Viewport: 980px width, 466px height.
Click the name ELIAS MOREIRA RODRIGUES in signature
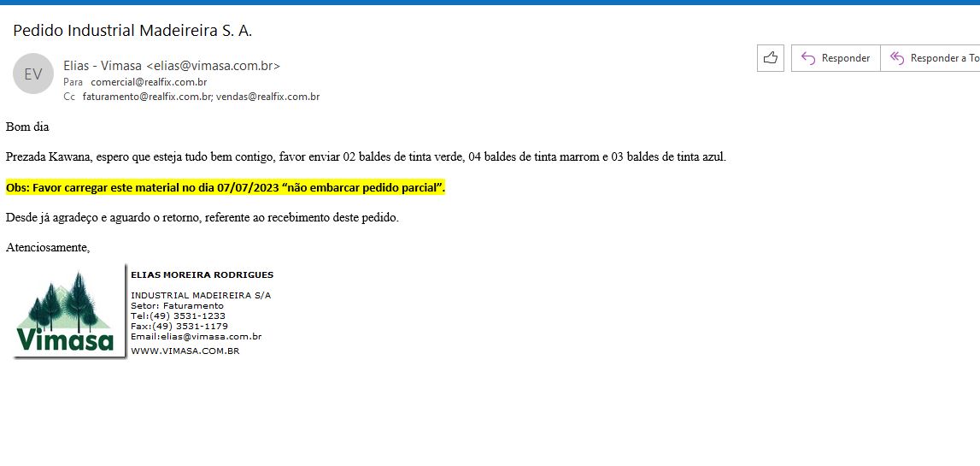202,274
